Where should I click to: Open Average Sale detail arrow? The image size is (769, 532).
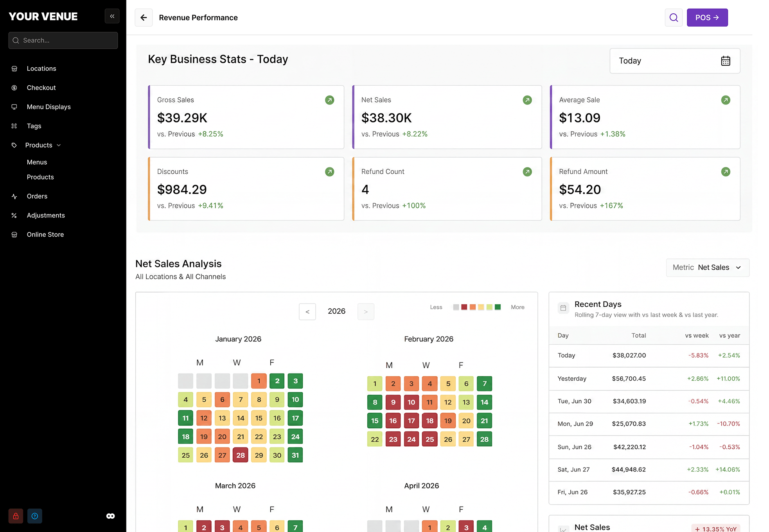tap(726, 100)
